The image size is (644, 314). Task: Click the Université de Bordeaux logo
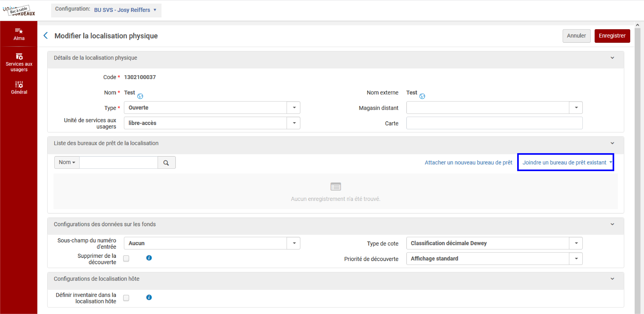19,11
